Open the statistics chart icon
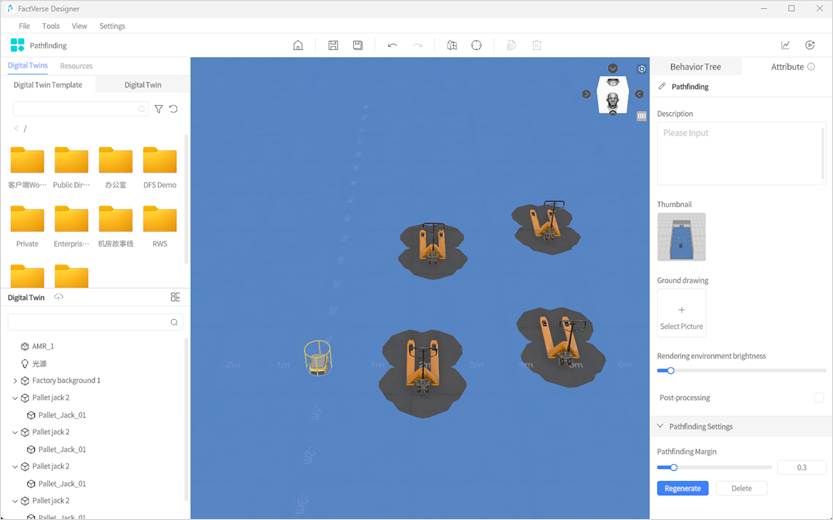This screenshot has height=520, width=833. point(785,45)
